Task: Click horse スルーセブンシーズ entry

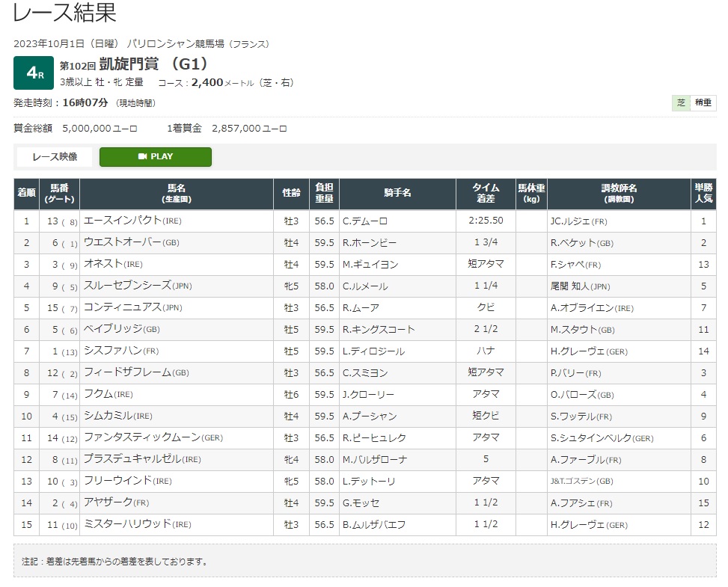Action: [x=127, y=286]
